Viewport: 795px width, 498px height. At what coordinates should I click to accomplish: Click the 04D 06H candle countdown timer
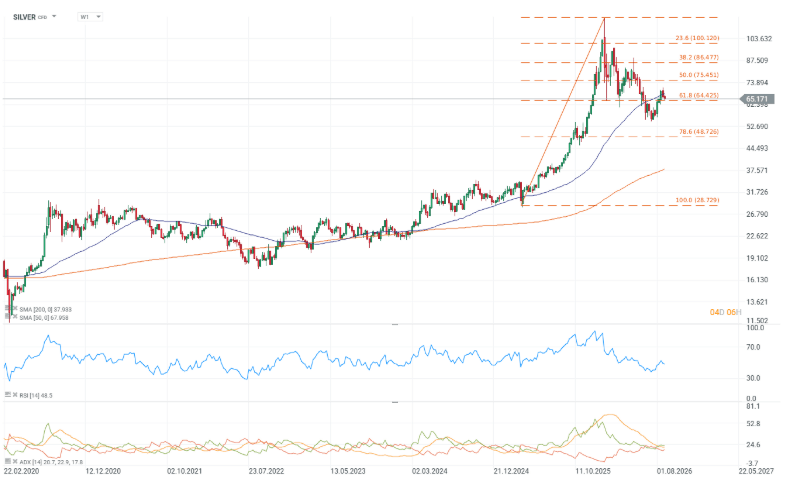(725, 312)
